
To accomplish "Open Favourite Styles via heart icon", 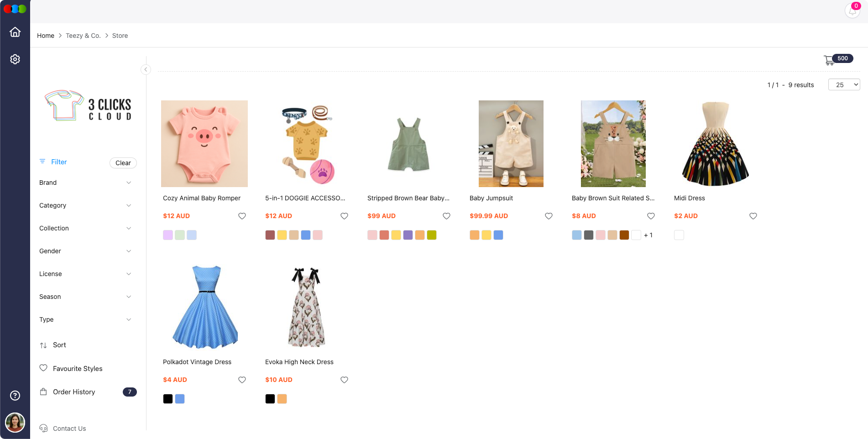I will pos(43,368).
